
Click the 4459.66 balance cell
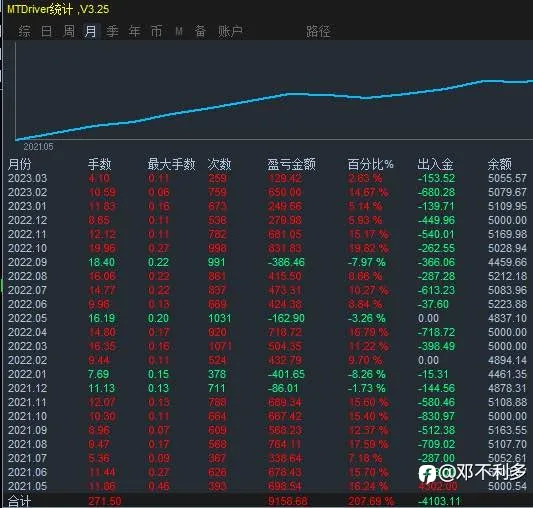[508, 262]
